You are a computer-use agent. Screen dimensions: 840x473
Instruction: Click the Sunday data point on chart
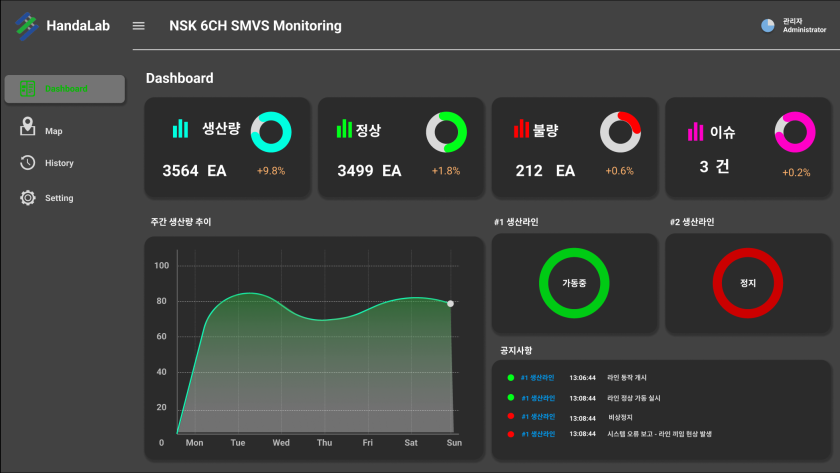pyautogui.click(x=450, y=303)
